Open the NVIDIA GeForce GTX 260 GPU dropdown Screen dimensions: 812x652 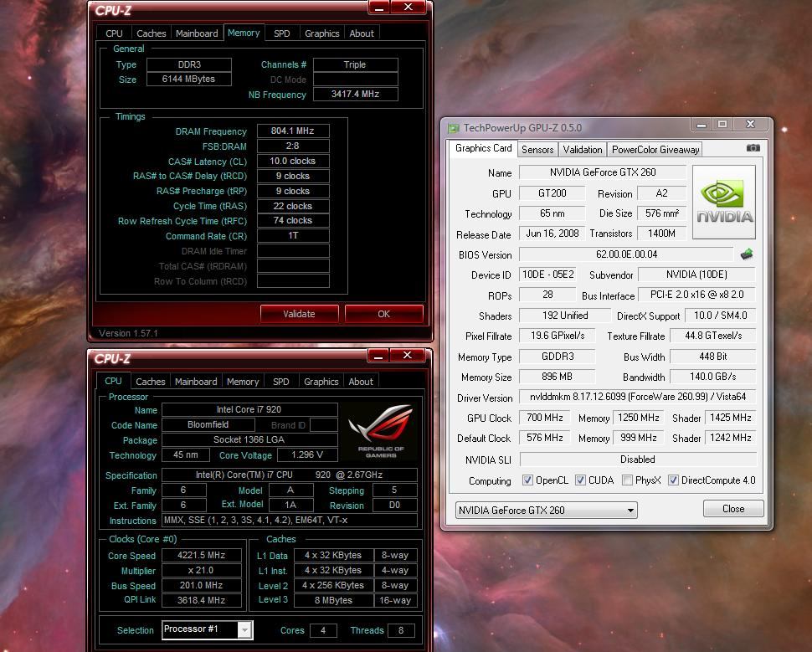click(547, 510)
